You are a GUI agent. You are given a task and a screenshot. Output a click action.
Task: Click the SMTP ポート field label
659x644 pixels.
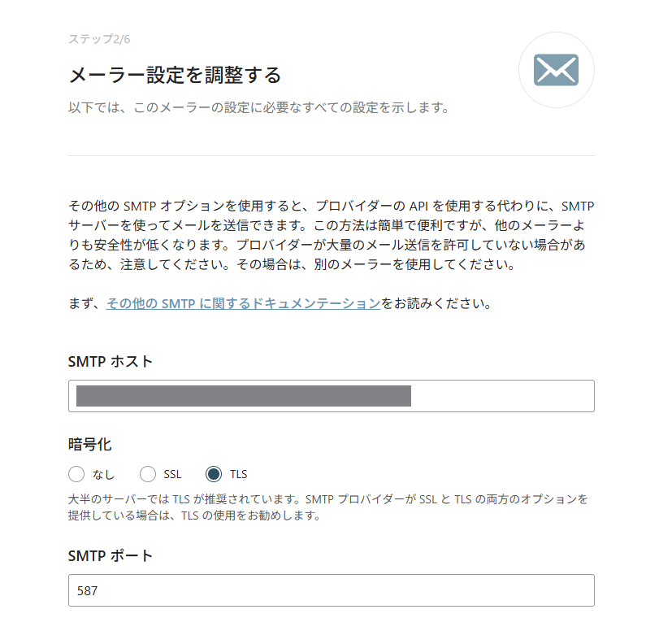pos(111,555)
